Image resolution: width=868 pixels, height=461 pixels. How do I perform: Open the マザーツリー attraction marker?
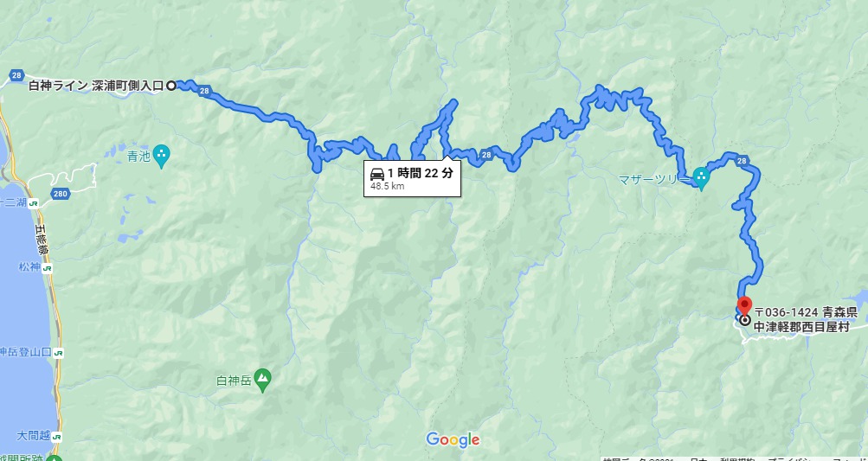click(x=701, y=179)
